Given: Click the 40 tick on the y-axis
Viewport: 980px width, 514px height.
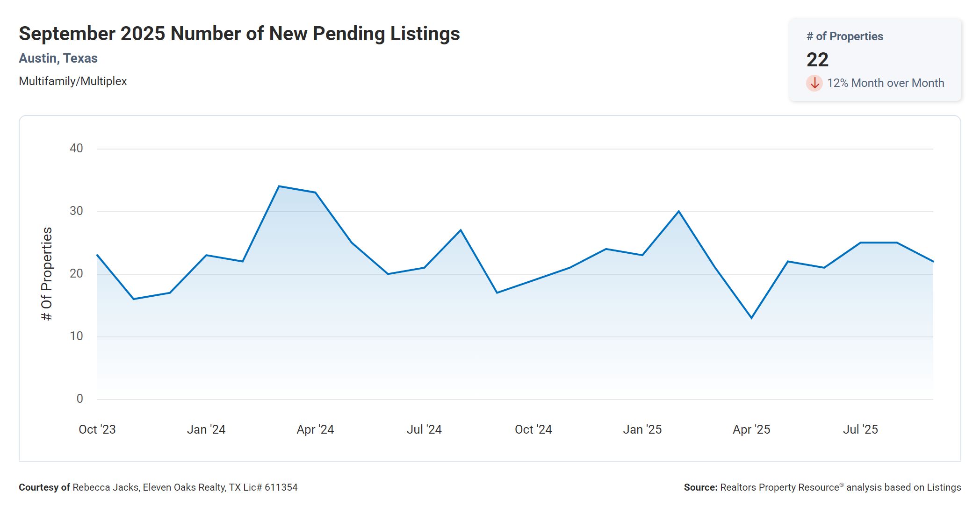Looking at the screenshot, I should (76, 149).
